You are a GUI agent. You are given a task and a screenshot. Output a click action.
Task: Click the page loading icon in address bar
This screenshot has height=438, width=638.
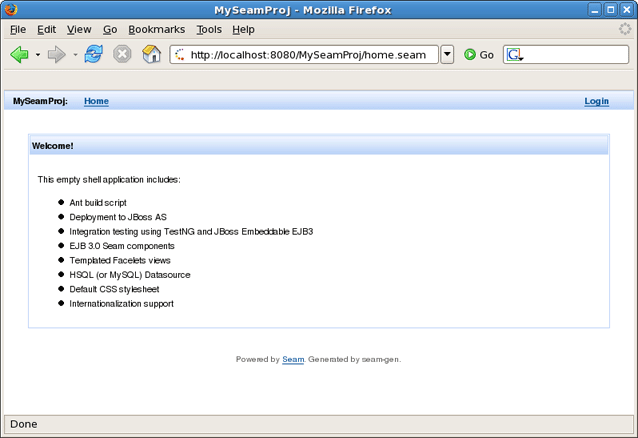tap(180, 55)
